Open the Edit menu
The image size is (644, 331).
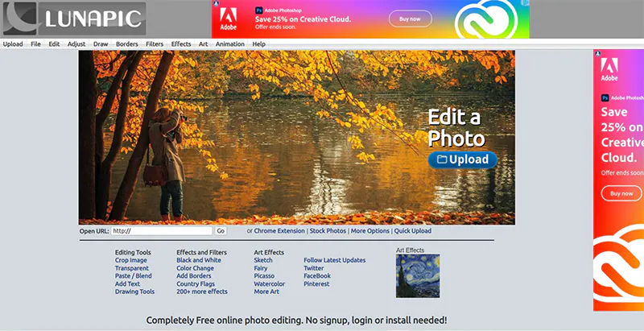(54, 44)
